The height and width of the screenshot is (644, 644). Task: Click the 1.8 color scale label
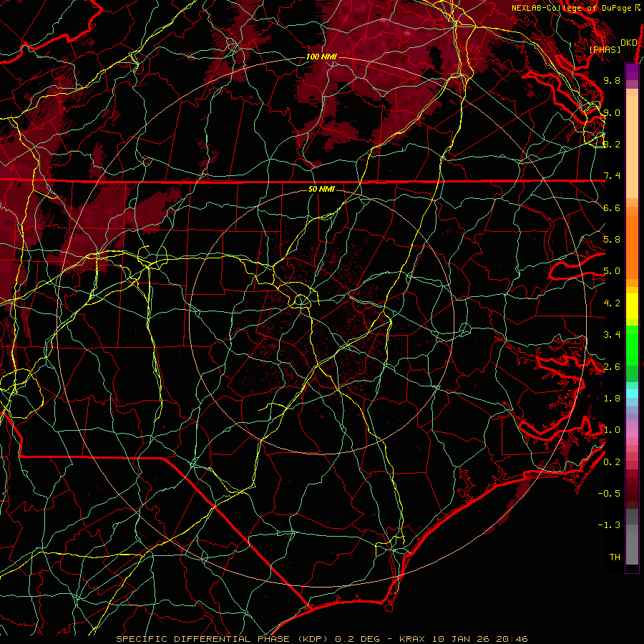pyautogui.click(x=612, y=399)
